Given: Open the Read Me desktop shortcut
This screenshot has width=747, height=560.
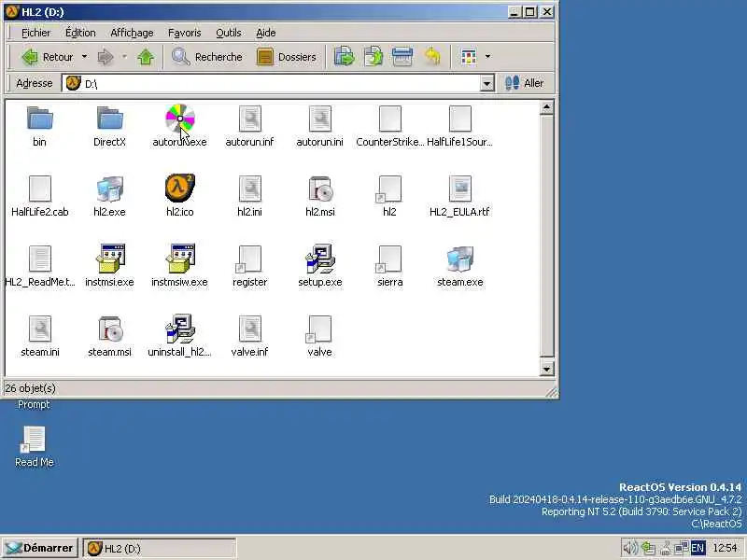Looking at the screenshot, I should coord(35,447).
